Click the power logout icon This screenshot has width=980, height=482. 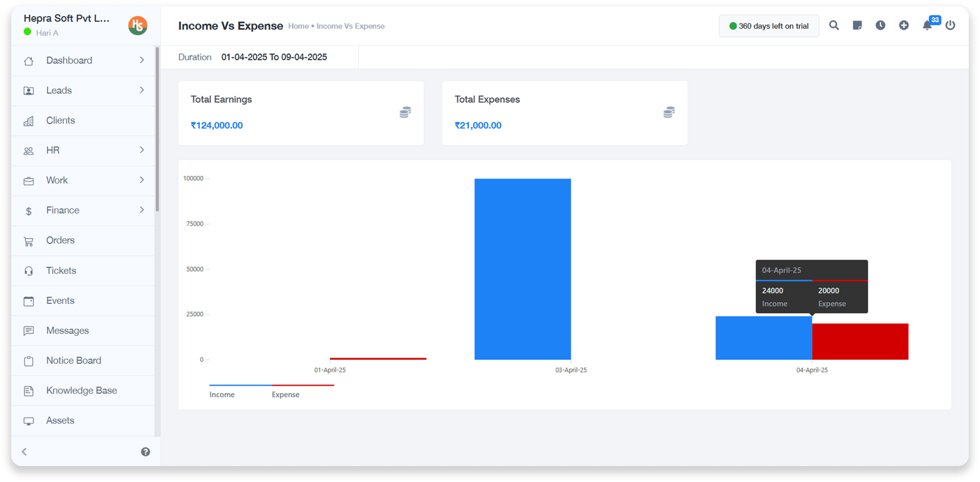pos(950,25)
